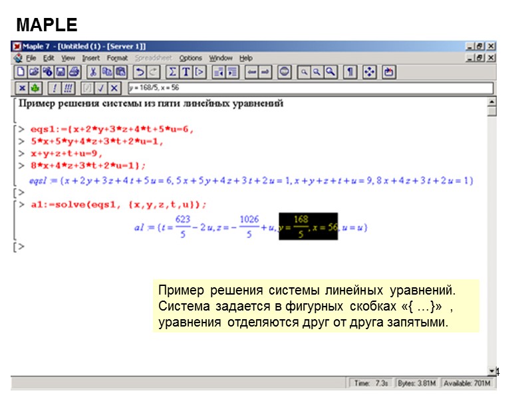Viewport: 532px width, 399px height.
Task: Cancel edit with the X icon
Action: 114,88
